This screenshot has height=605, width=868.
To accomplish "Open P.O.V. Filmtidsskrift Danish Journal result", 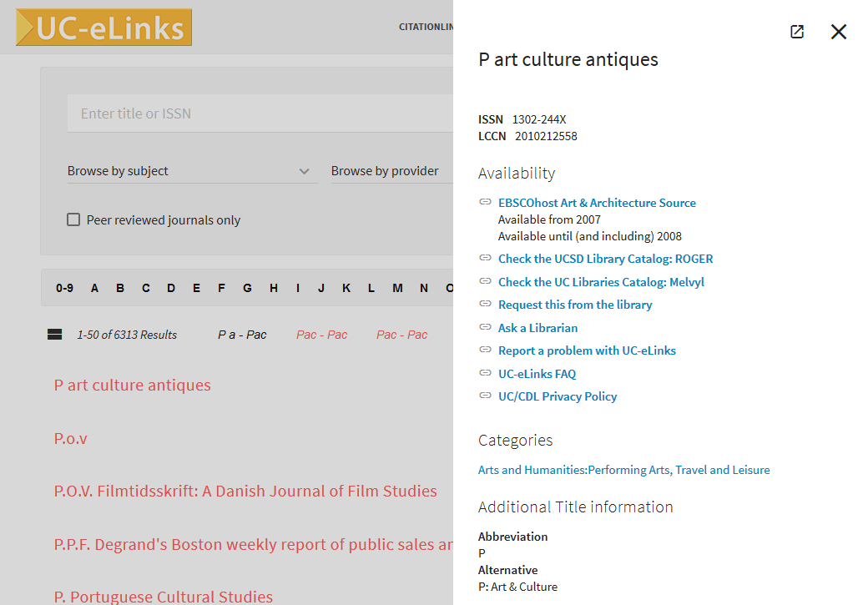I will click(x=245, y=491).
